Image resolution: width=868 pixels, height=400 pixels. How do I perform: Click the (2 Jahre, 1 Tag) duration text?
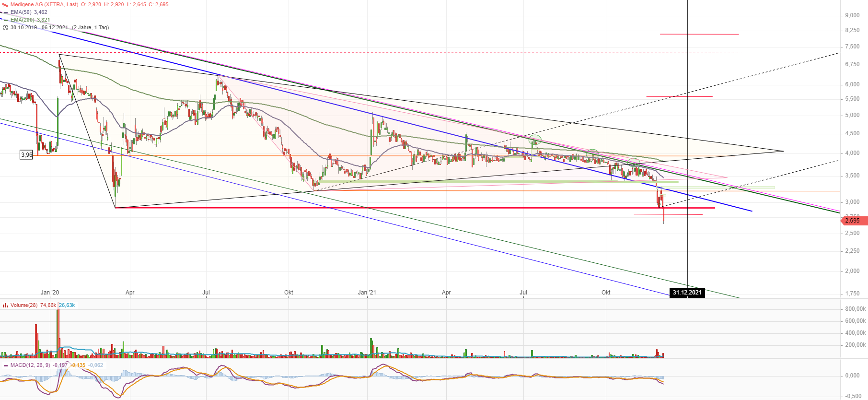click(91, 27)
